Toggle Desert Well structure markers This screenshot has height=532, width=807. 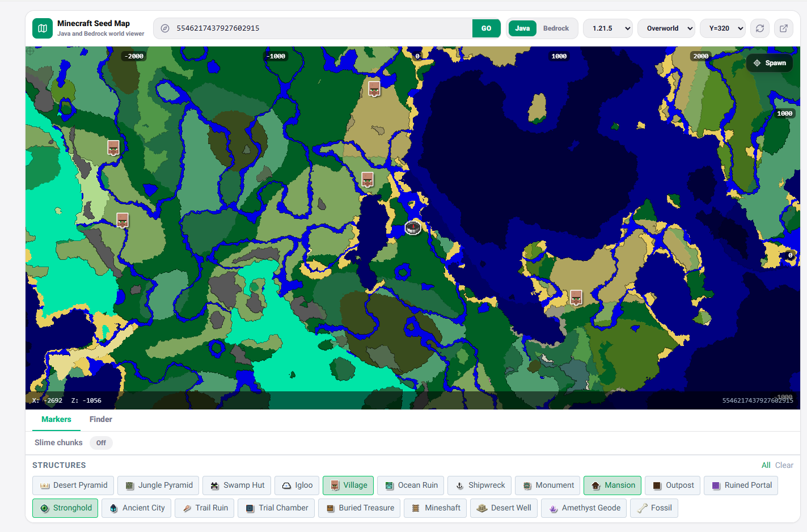tap(504, 508)
